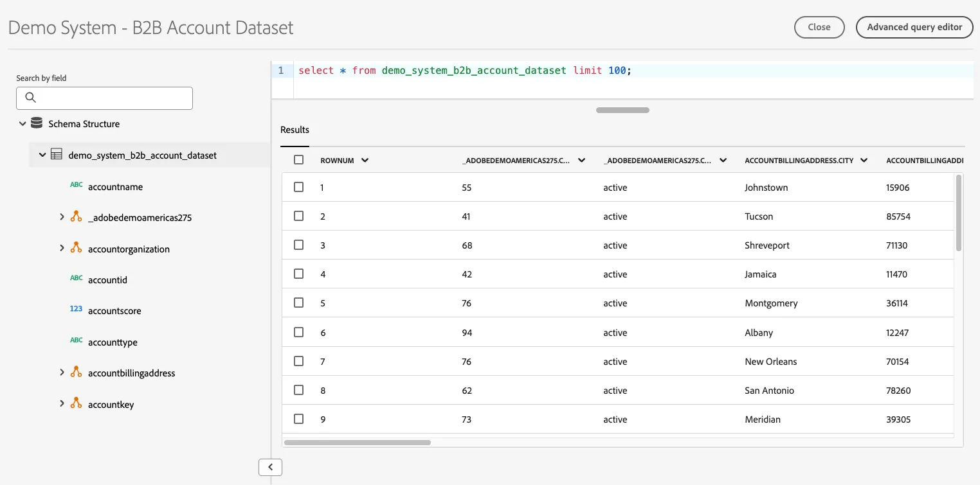
Task: Click the Schema Structure database icon
Action: [37, 123]
